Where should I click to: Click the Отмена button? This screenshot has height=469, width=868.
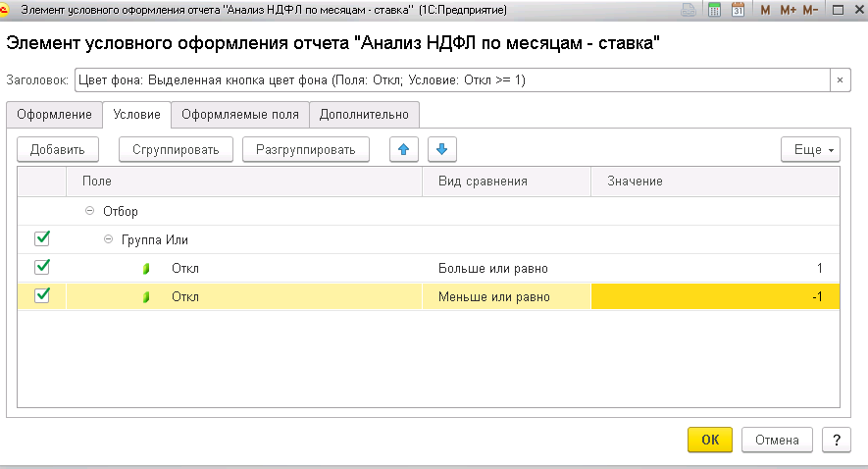coord(777,441)
